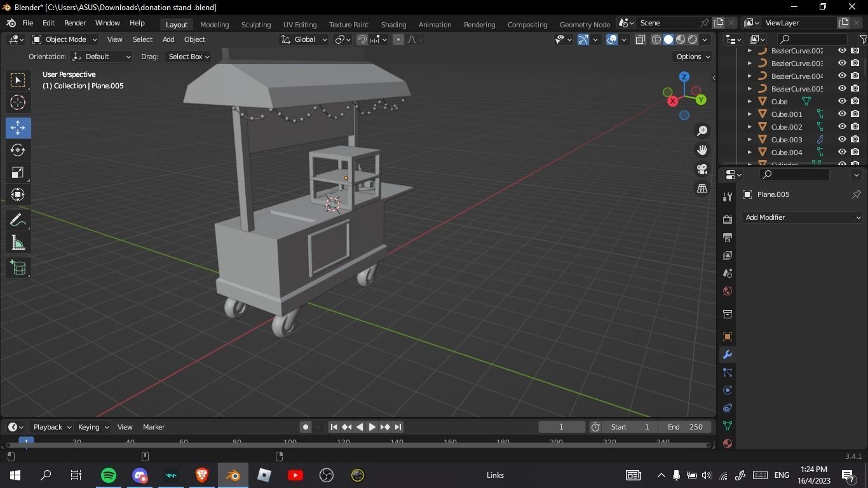The width and height of the screenshot is (868, 488).
Task: Open the Measure tool
Action: pyautogui.click(x=17, y=242)
